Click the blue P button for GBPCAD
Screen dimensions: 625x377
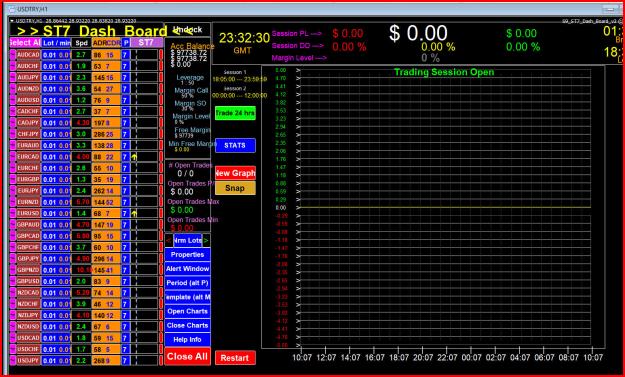[126, 236]
